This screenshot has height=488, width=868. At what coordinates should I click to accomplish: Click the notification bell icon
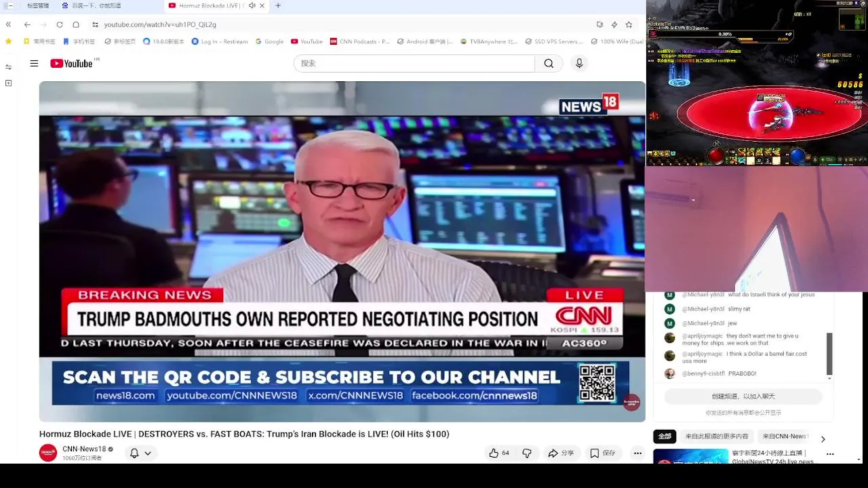pyautogui.click(x=134, y=453)
